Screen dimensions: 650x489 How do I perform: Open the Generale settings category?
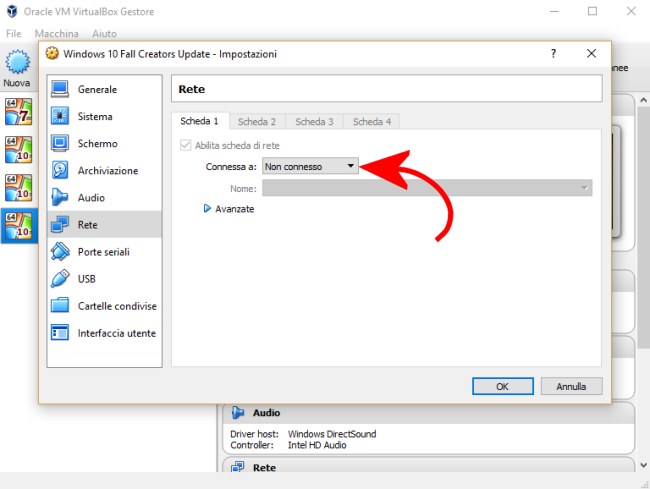[104, 89]
